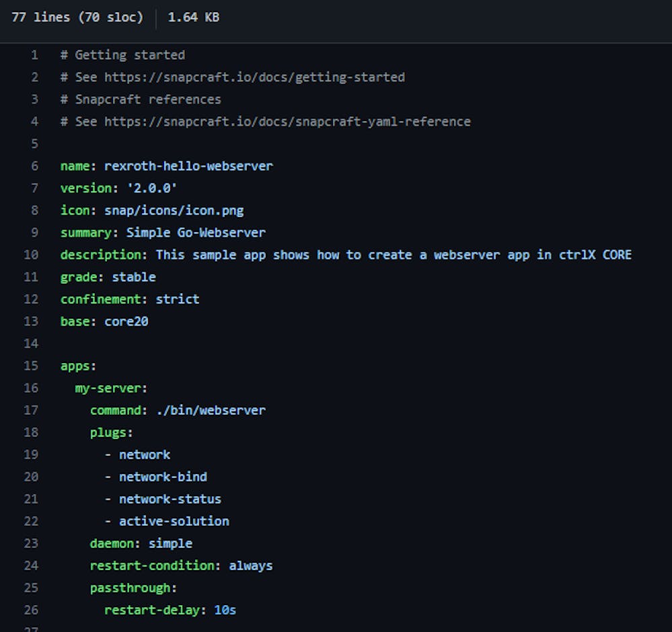The height and width of the screenshot is (632, 672).
Task: Click the network-bind plug entry
Action: [163, 477]
